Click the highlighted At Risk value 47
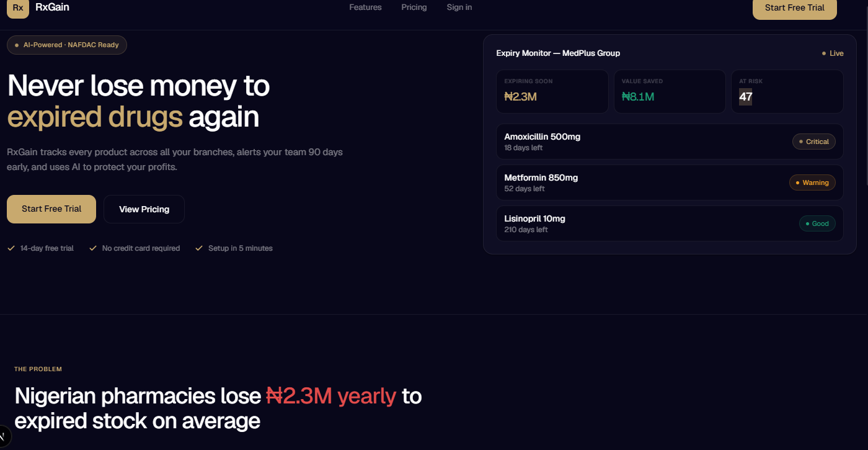The height and width of the screenshot is (450, 868). click(745, 97)
